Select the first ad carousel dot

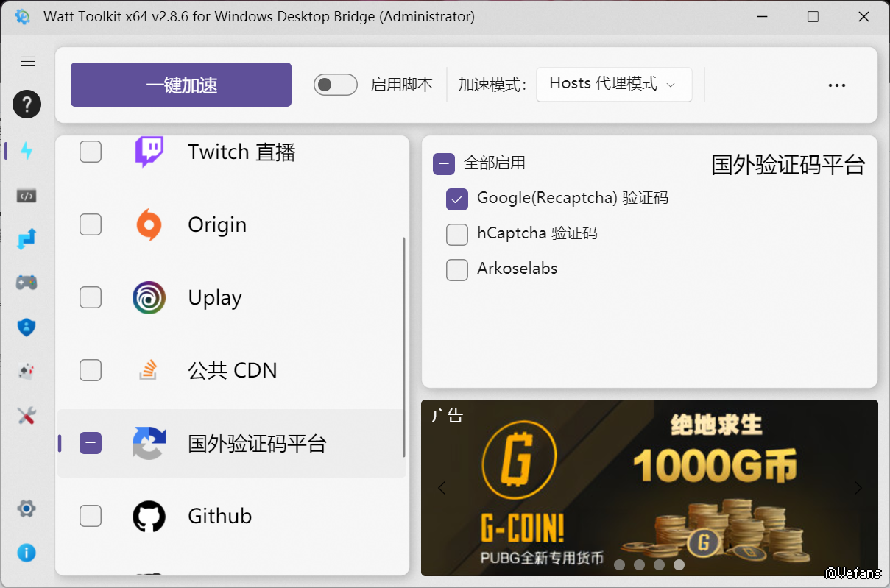click(x=620, y=564)
